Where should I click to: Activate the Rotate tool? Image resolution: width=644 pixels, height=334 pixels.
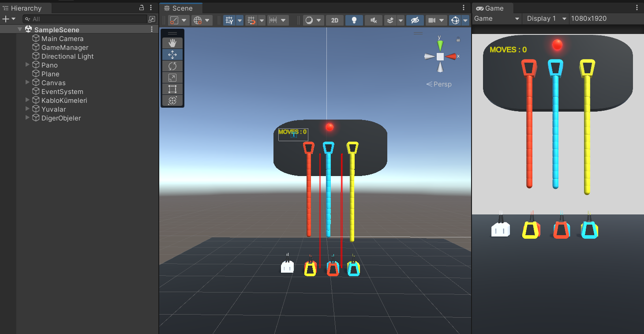pyautogui.click(x=172, y=66)
